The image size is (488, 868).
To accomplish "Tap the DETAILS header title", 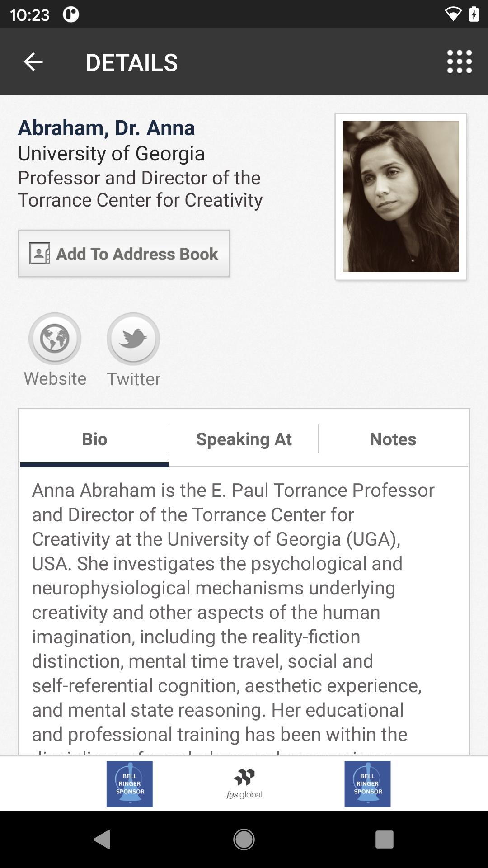I will [131, 62].
